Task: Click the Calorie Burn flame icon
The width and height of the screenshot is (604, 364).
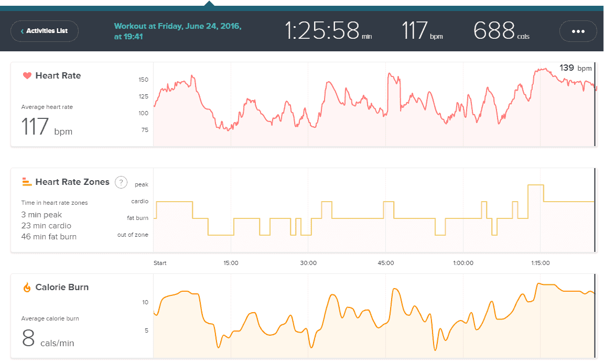Action: [x=27, y=287]
